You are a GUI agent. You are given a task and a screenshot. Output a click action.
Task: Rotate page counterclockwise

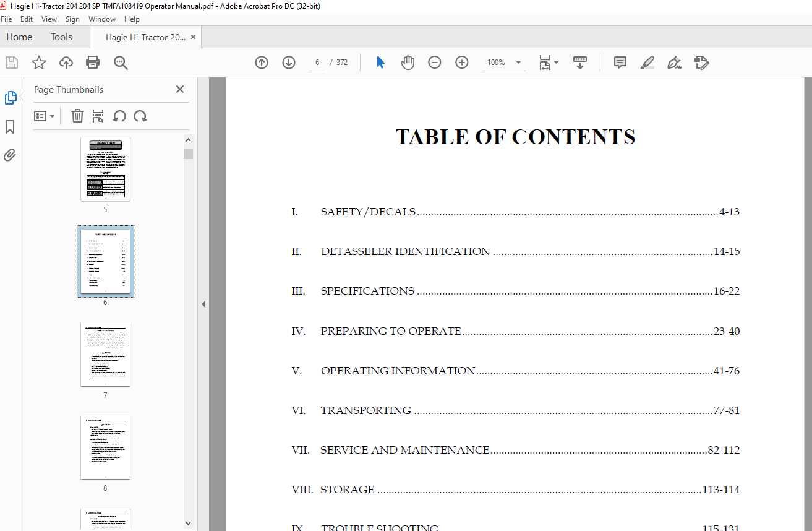coord(119,116)
